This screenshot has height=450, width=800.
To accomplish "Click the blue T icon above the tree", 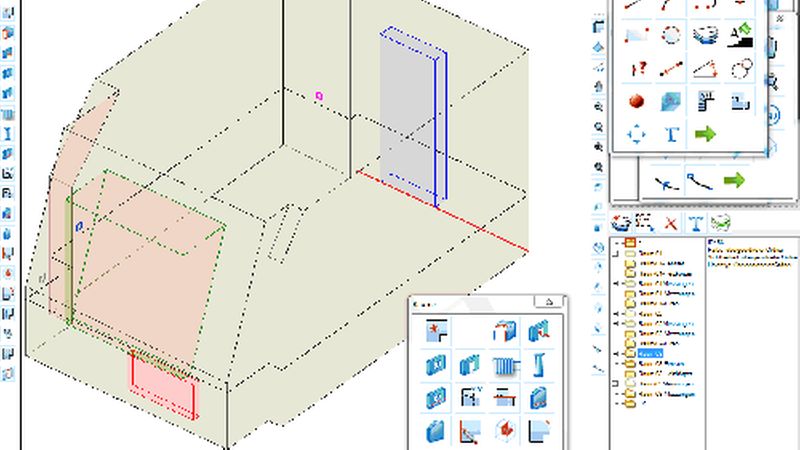I will coord(695,223).
